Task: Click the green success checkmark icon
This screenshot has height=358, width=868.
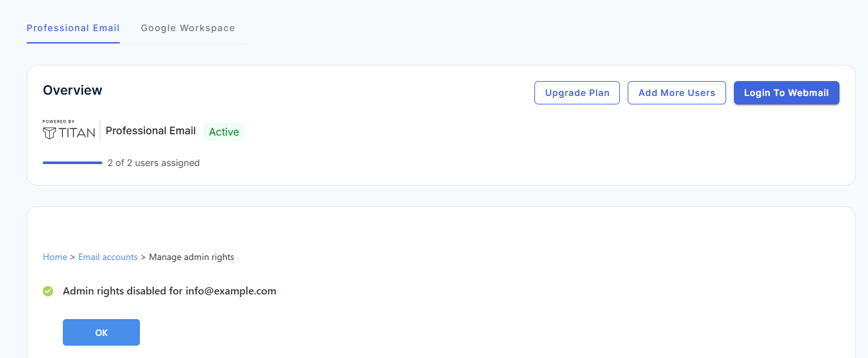Action: pos(48,291)
